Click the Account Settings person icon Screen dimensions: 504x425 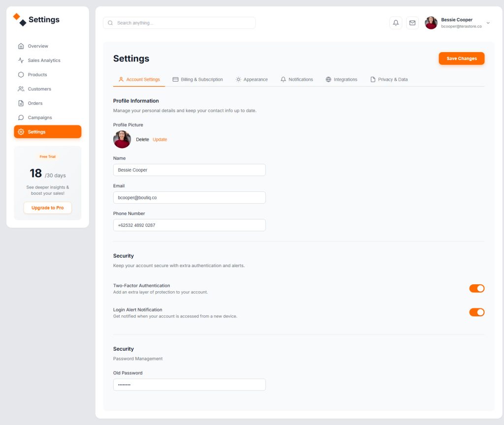121,79
